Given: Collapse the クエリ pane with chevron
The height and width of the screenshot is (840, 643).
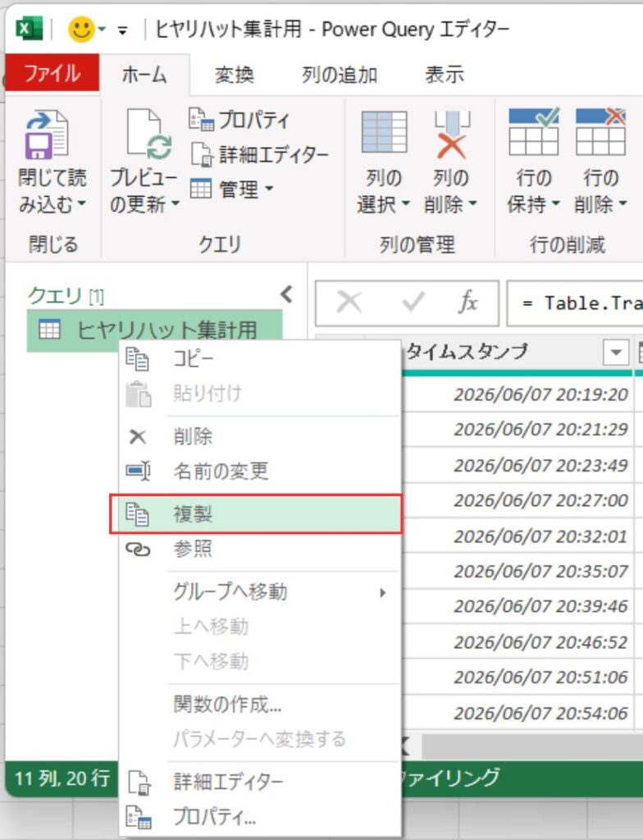Looking at the screenshot, I should tap(287, 294).
